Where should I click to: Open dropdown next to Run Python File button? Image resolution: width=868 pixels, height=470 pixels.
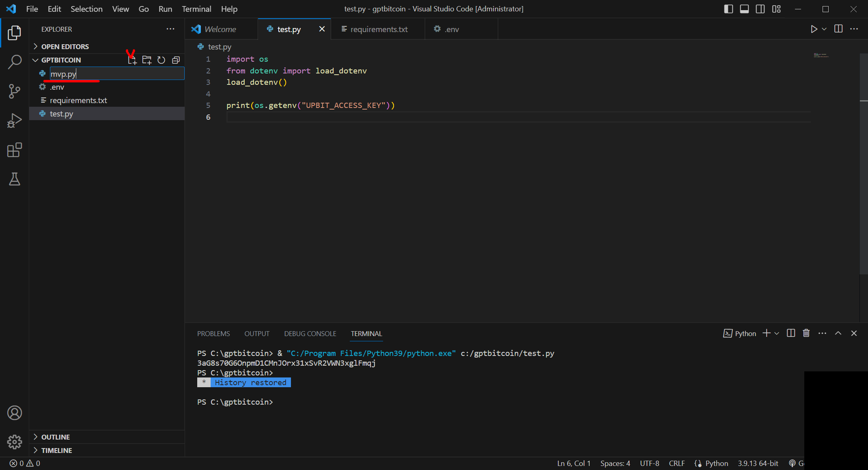tap(824, 29)
